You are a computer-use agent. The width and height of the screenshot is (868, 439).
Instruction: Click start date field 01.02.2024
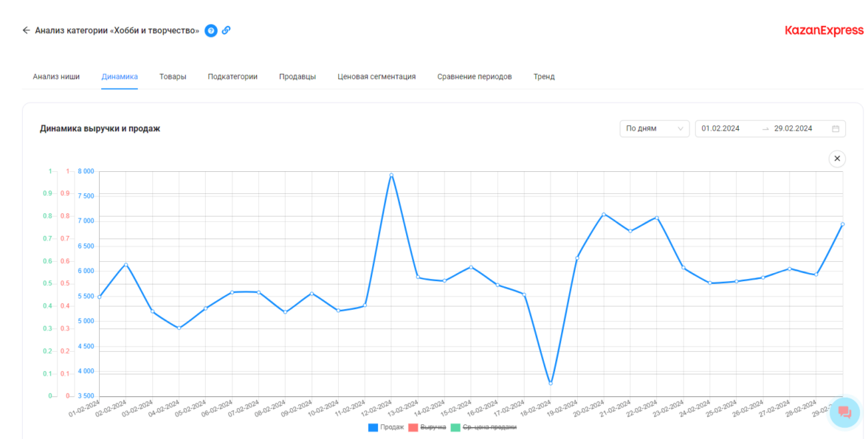[720, 128]
